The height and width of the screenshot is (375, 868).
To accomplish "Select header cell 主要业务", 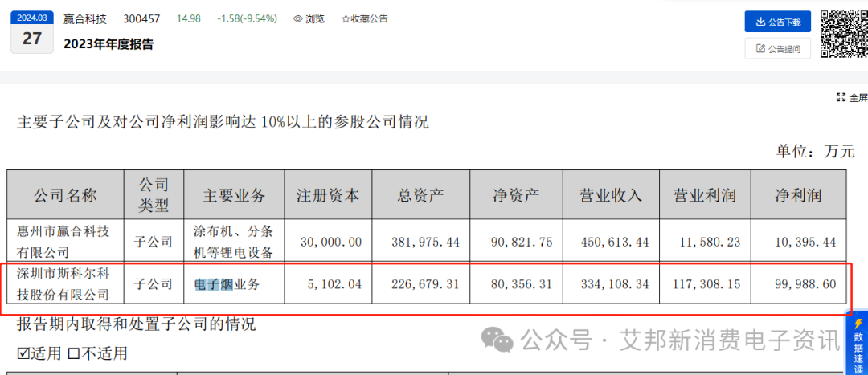I will tap(234, 194).
